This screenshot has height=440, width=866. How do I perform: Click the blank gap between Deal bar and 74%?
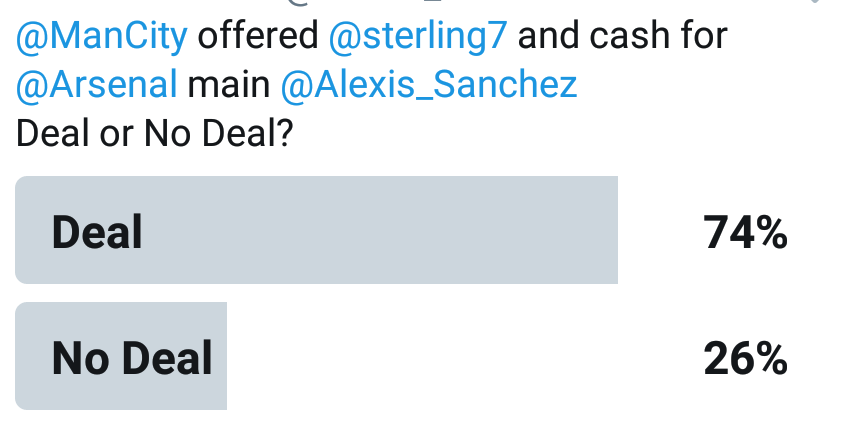[x=660, y=230]
